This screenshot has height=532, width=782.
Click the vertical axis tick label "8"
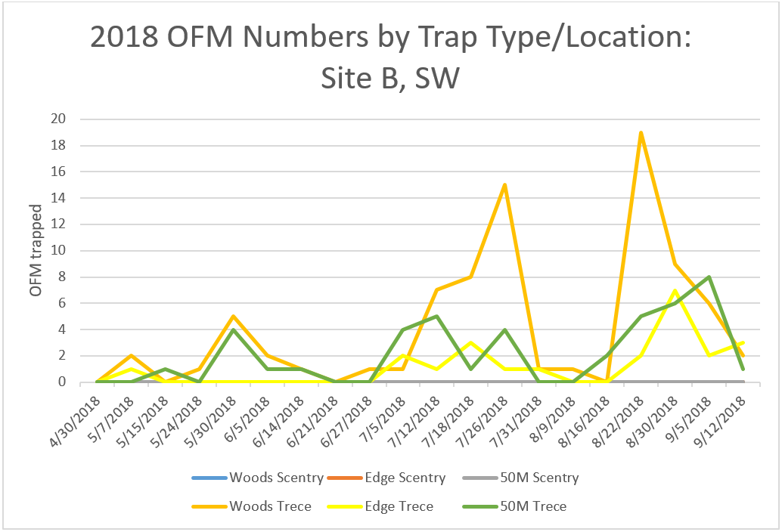pyautogui.click(x=62, y=277)
